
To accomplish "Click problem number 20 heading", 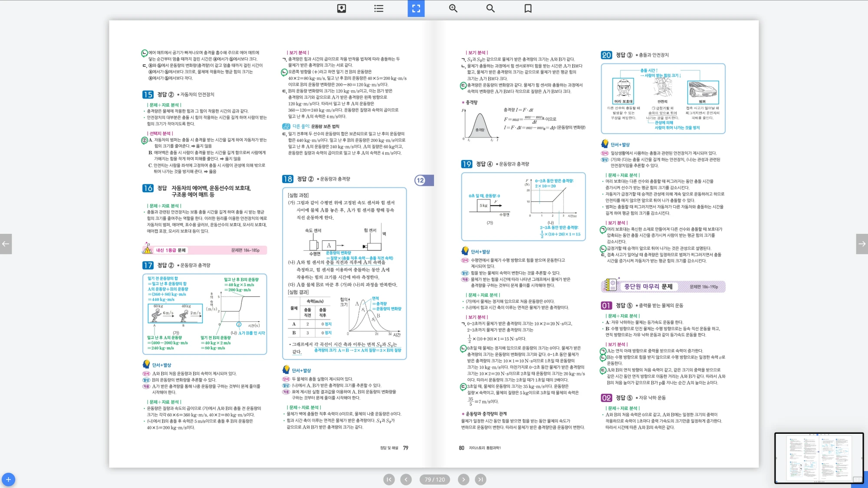I will [x=606, y=55].
